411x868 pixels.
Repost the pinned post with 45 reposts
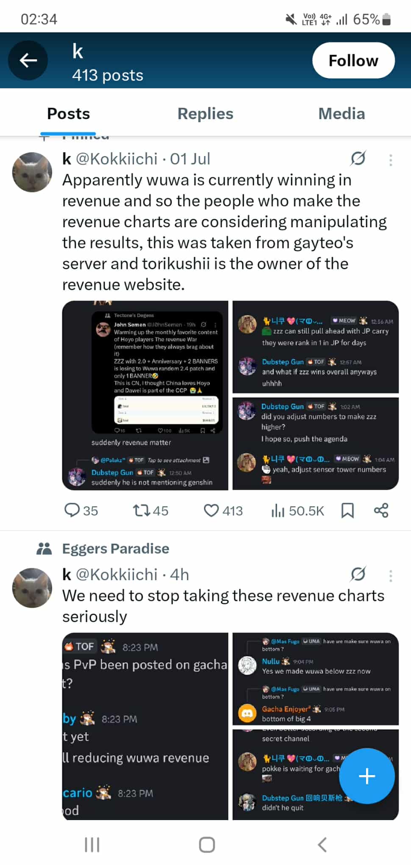(x=150, y=511)
